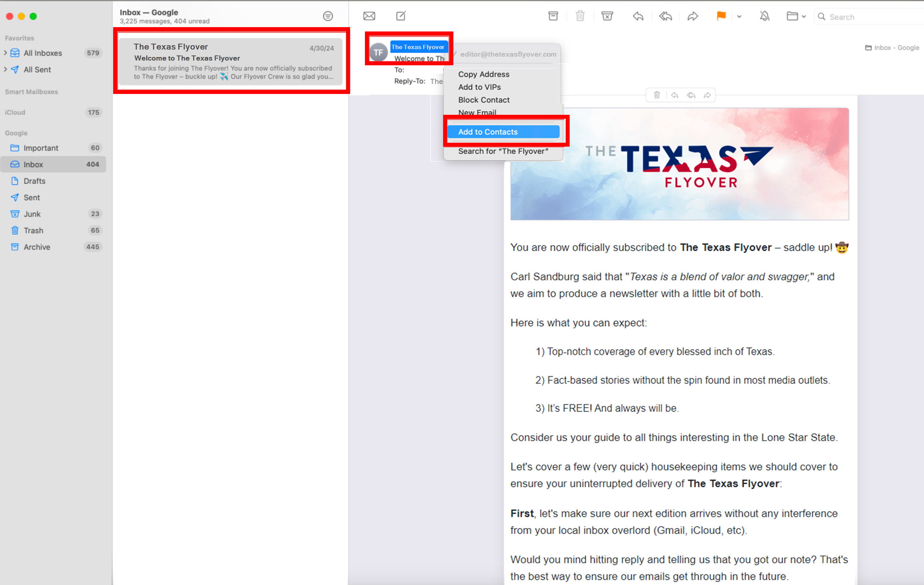Image resolution: width=924 pixels, height=585 pixels.
Task: Click editor@thetexasflyover.com address in menu
Action: tap(508, 54)
